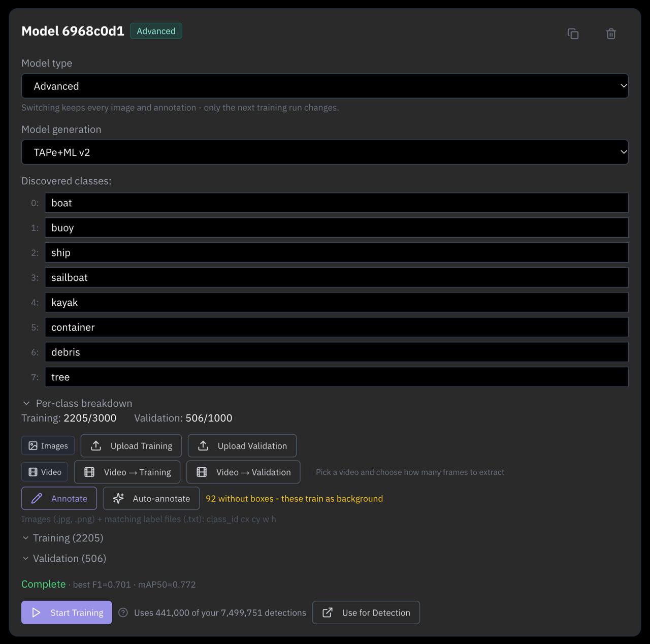
Task: Click the 92 without boxes warning text
Action: pyautogui.click(x=294, y=498)
